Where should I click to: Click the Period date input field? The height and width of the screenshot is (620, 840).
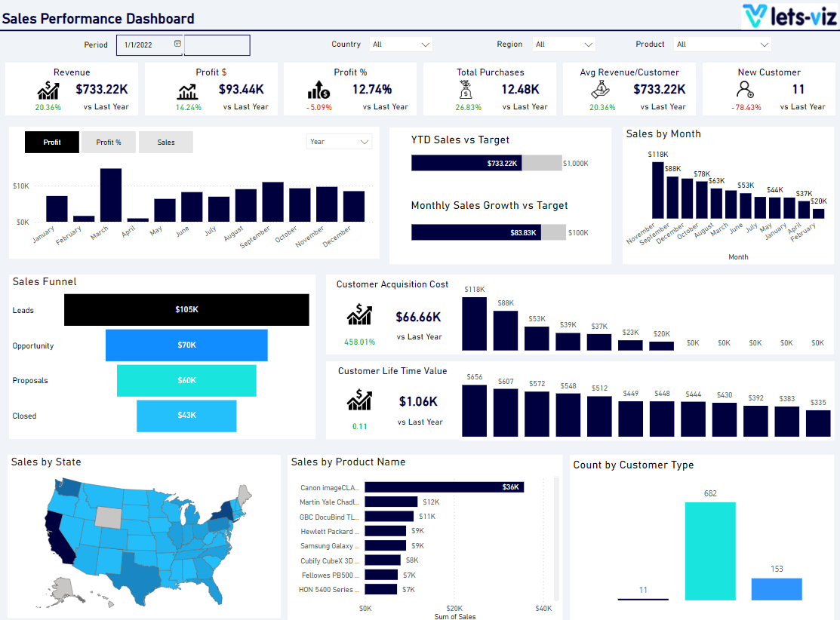coord(145,45)
